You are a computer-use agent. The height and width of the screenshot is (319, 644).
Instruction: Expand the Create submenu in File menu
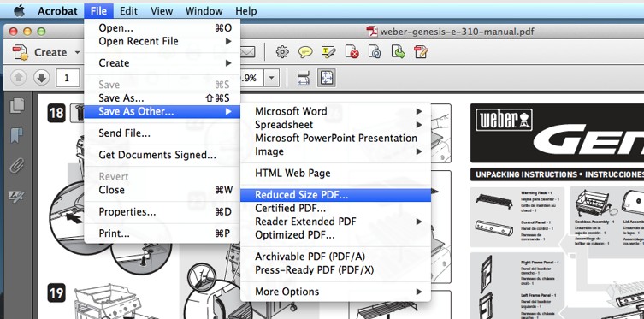(x=162, y=63)
